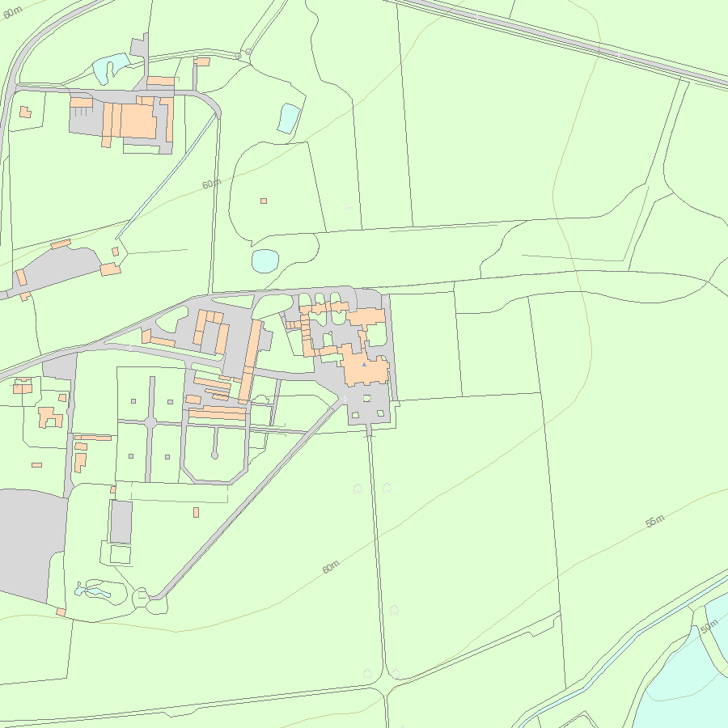Select the small isolated square building in the oval field

pyautogui.click(x=264, y=201)
